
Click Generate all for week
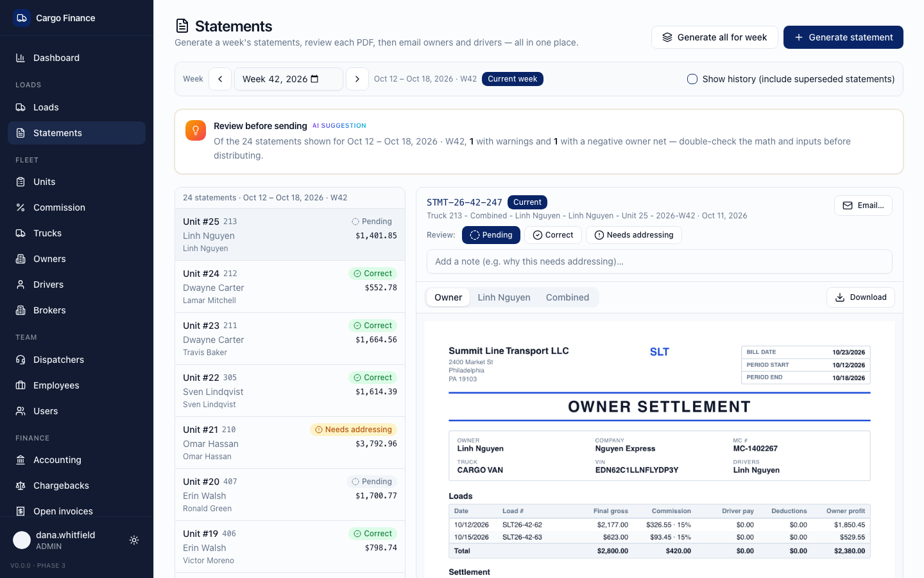715,37
